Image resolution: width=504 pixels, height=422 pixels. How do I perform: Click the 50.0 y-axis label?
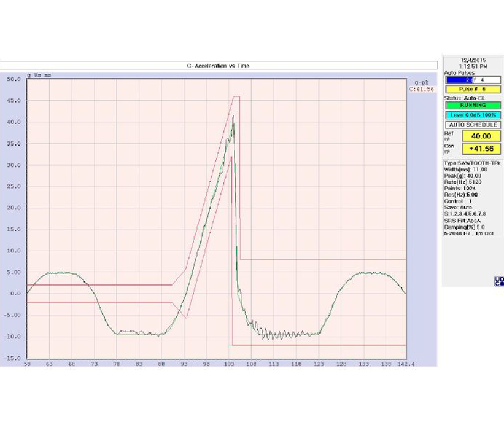[14, 79]
